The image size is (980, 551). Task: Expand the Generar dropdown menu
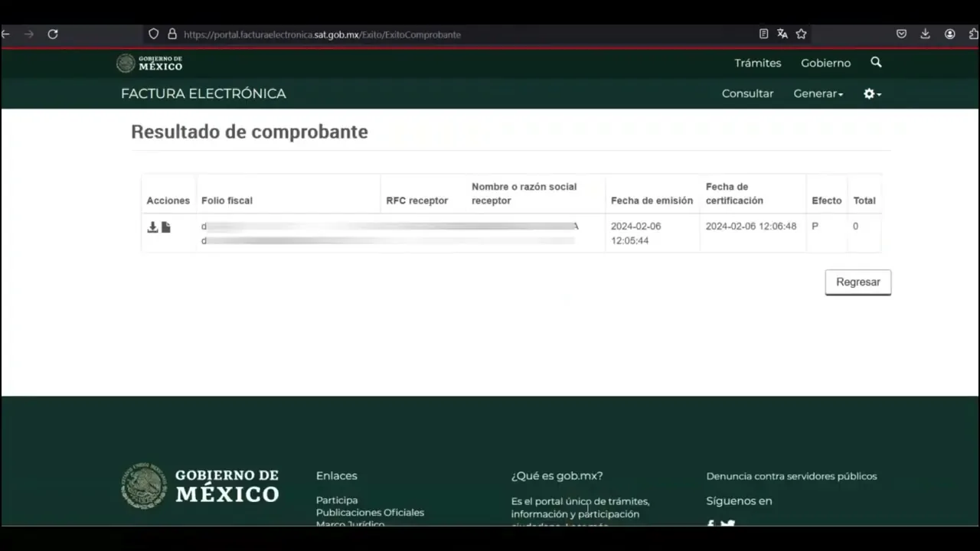point(818,93)
